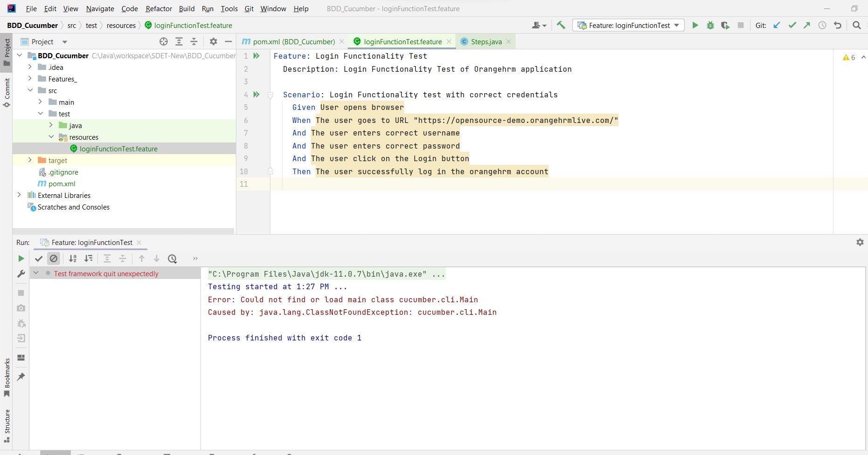Collapse the resources folder
The height and width of the screenshot is (455, 868).
(52, 137)
